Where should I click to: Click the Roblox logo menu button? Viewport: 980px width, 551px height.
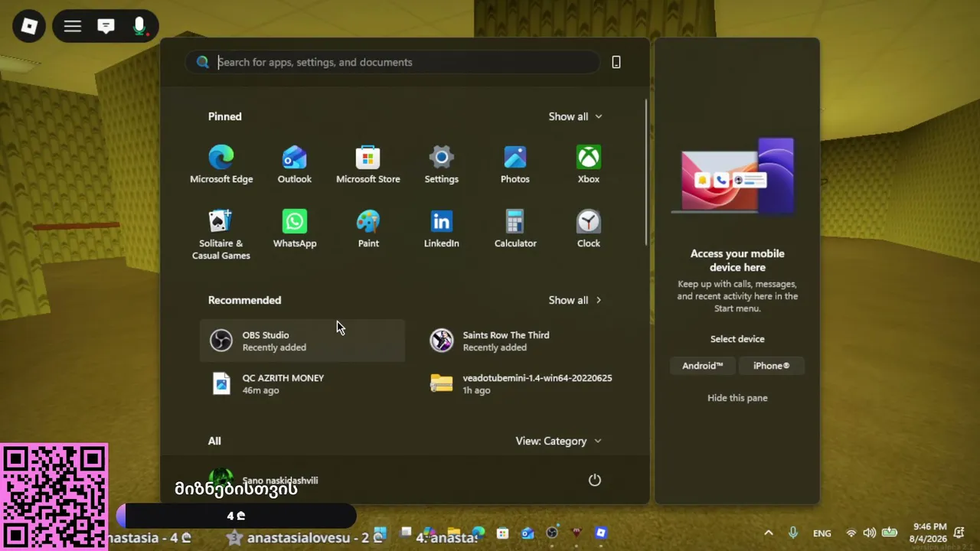point(29,27)
